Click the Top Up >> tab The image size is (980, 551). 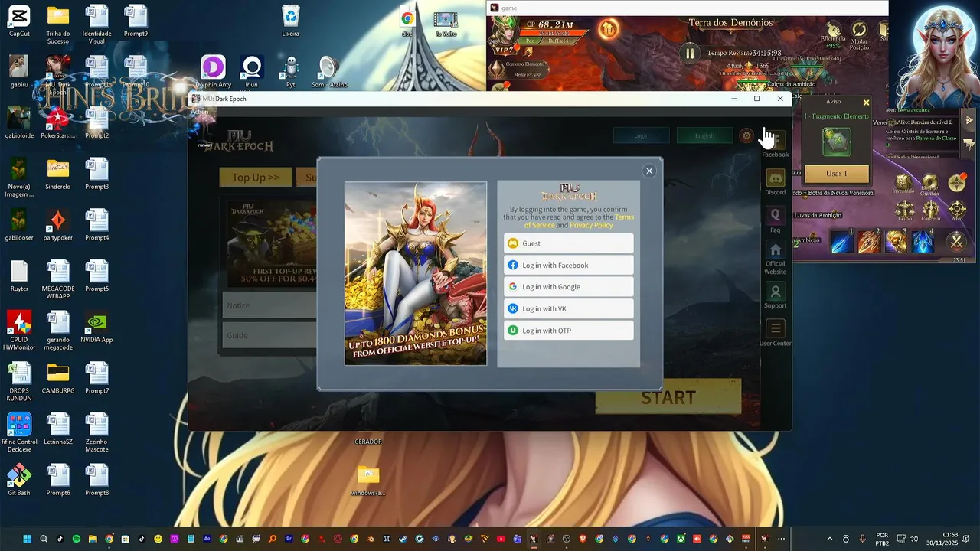tap(256, 178)
